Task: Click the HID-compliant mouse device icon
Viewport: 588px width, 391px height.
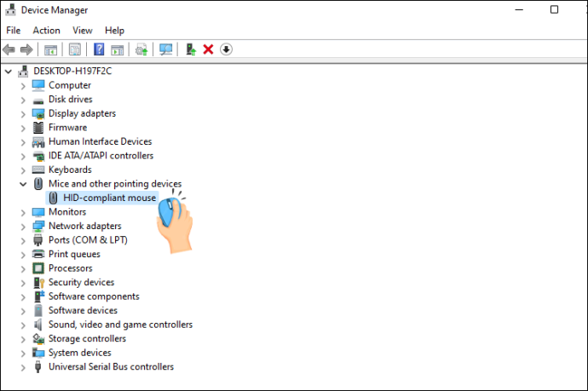Action: [53, 198]
